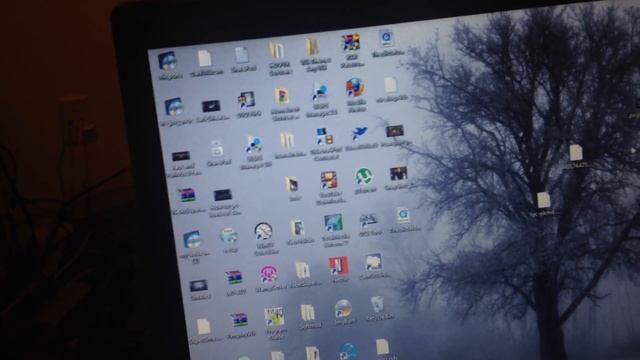Select the Q document icon beside car shortcut
Viewport: 640px width, 360px height.
pos(403,215)
